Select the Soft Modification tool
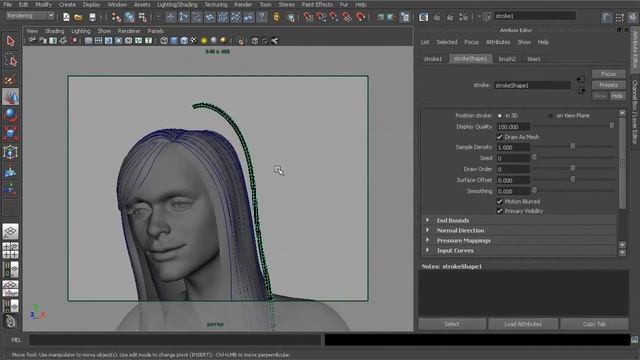Image resolution: width=640 pixels, height=360 pixels. pos(11,171)
